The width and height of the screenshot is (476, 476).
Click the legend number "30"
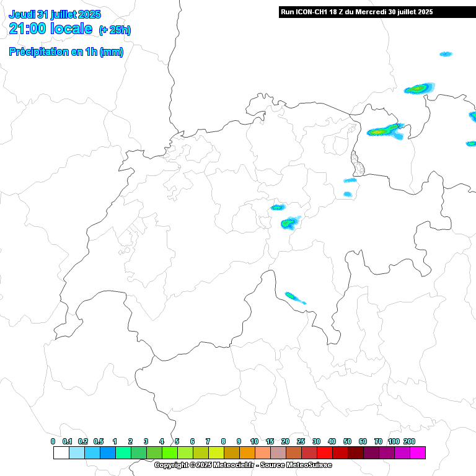(x=316, y=441)
